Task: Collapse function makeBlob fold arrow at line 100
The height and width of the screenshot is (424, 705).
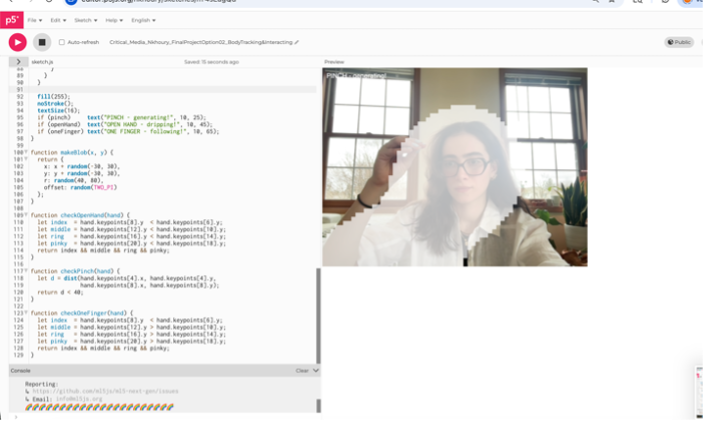Action: tap(26, 152)
